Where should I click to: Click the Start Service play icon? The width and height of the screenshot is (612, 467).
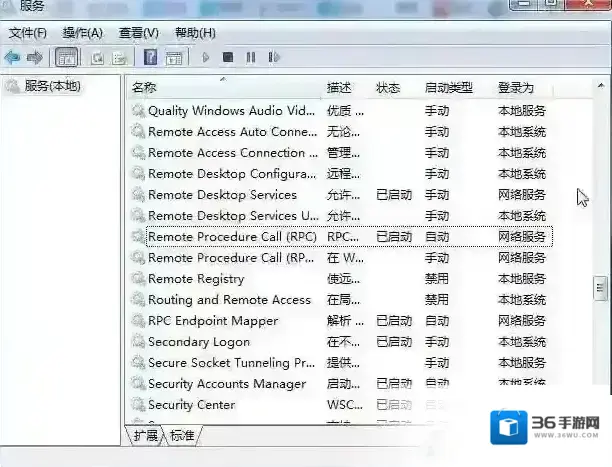(205, 58)
